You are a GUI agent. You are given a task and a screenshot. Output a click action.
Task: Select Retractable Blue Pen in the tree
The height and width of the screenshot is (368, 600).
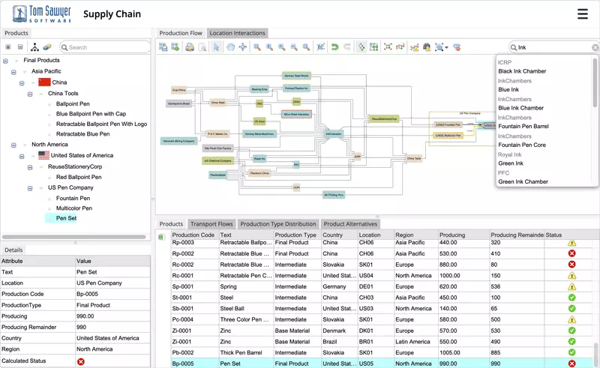pos(83,134)
